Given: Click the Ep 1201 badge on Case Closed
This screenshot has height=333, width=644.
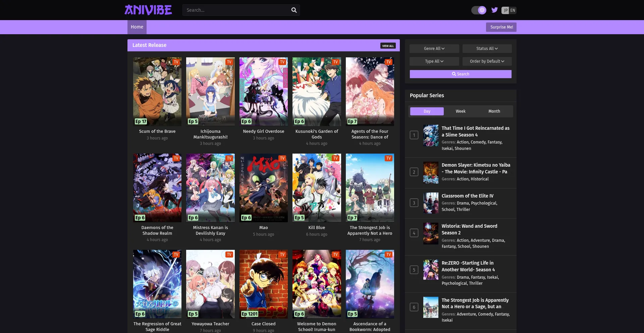Looking at the screenshot, I should (x=250, y=314).
